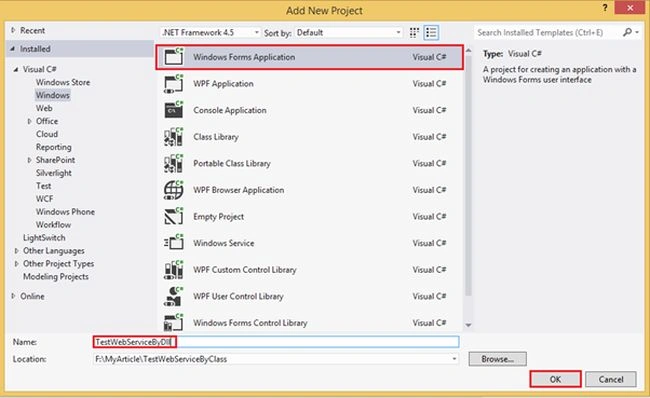The width and height of the screenshot is (650, 398).
Task: Open the .NET Framework 4.5 dropdown
Action: tap(210, 32)
